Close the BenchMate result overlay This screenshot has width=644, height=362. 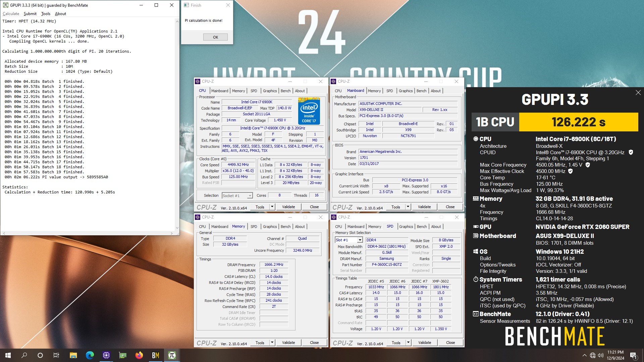click(x=638, y=93)
